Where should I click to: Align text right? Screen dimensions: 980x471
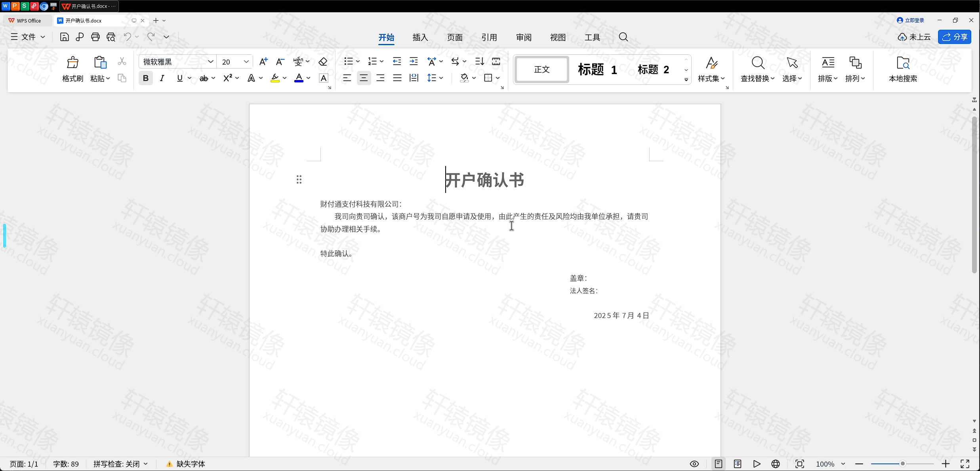(380, 78)
